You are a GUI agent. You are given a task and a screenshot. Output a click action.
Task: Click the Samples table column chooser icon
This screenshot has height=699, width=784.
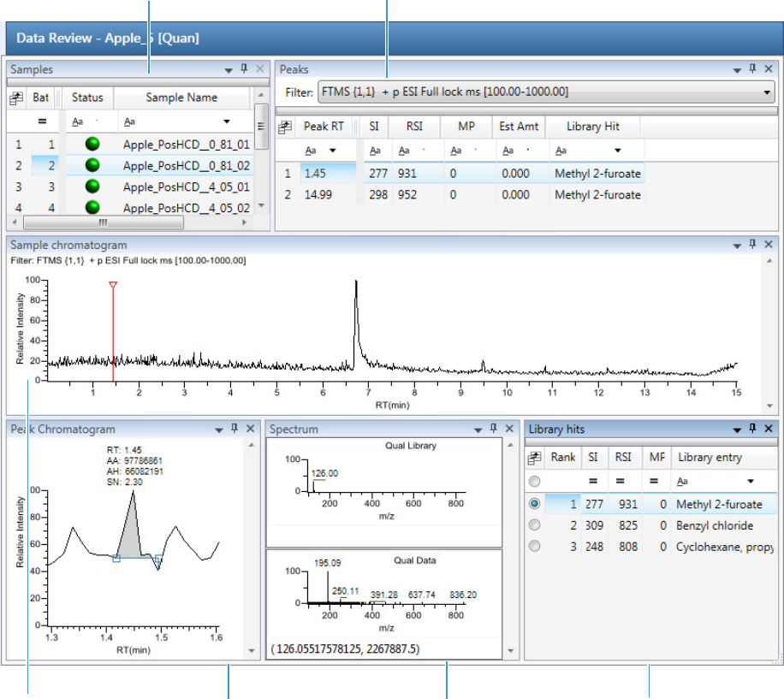click(15, 98)
